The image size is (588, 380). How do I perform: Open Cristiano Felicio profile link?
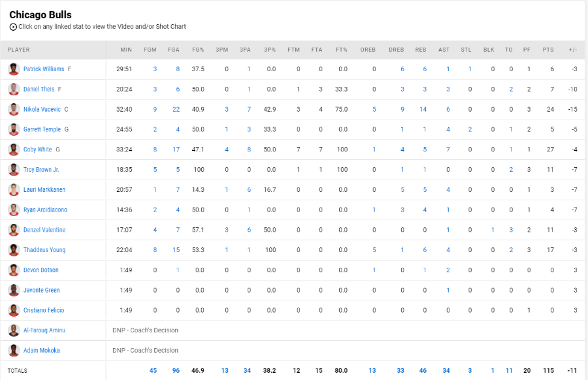[44, 310]
